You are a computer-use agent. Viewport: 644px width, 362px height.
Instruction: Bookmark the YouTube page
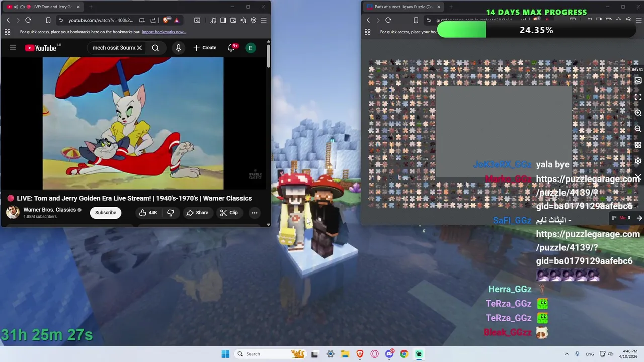coord(48,20)
